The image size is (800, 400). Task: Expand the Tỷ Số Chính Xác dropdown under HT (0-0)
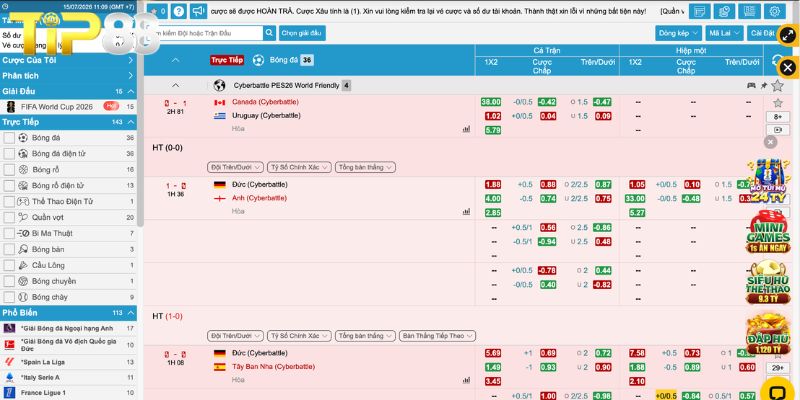[299, 167]
